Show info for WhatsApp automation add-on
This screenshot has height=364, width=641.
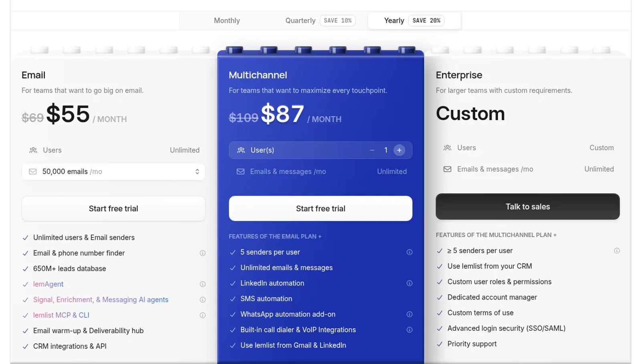409,314
